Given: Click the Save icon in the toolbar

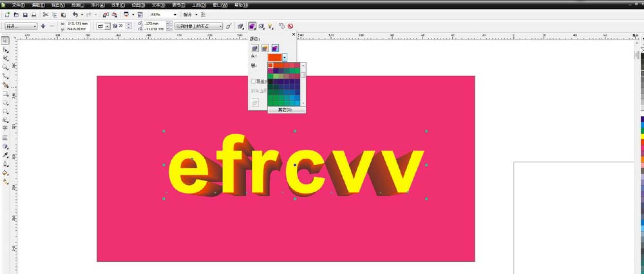Looking at the screenshot, I should pyautogui.click(x=24, y=14).
